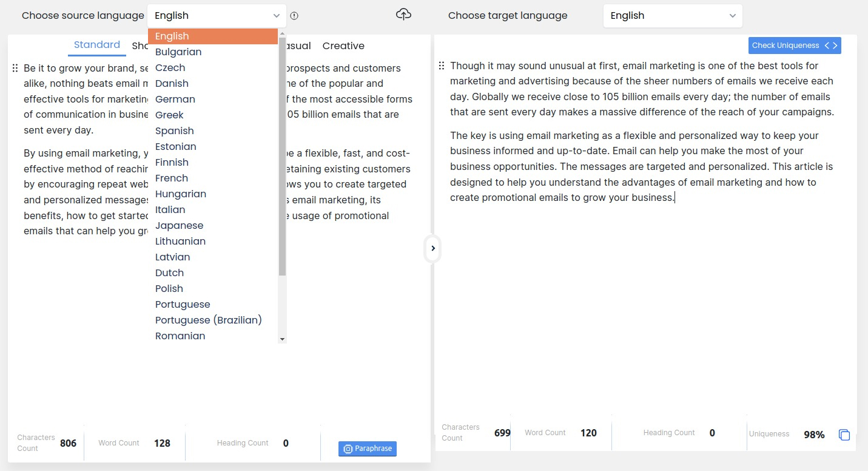
Task: Select Bulgarian in the language list
Action: pos(213,52)
